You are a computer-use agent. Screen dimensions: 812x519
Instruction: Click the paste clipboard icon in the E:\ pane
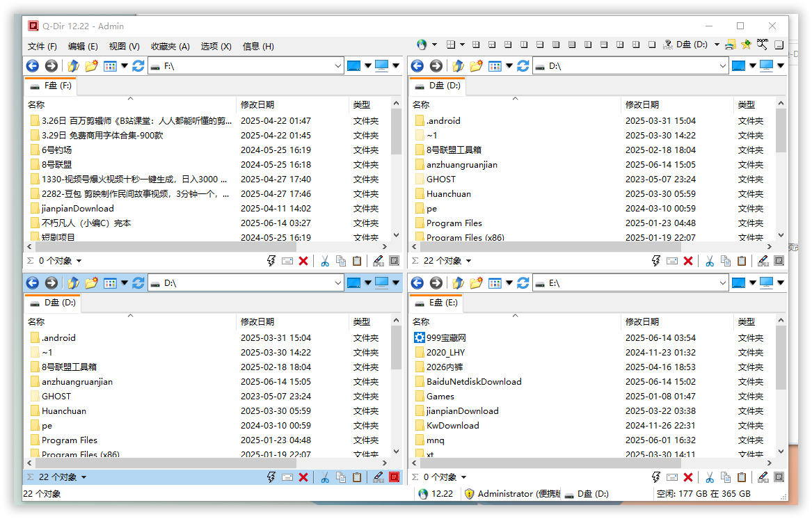(742, 477)
